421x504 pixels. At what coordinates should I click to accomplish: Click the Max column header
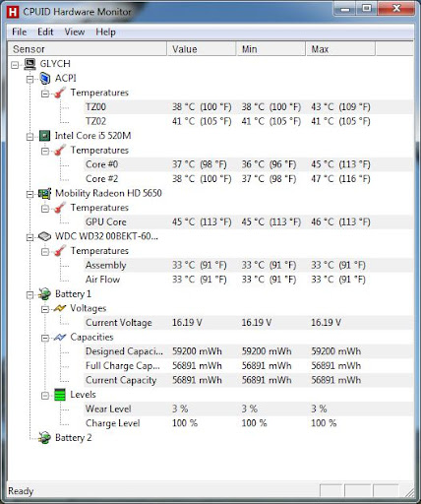point(340,49)
